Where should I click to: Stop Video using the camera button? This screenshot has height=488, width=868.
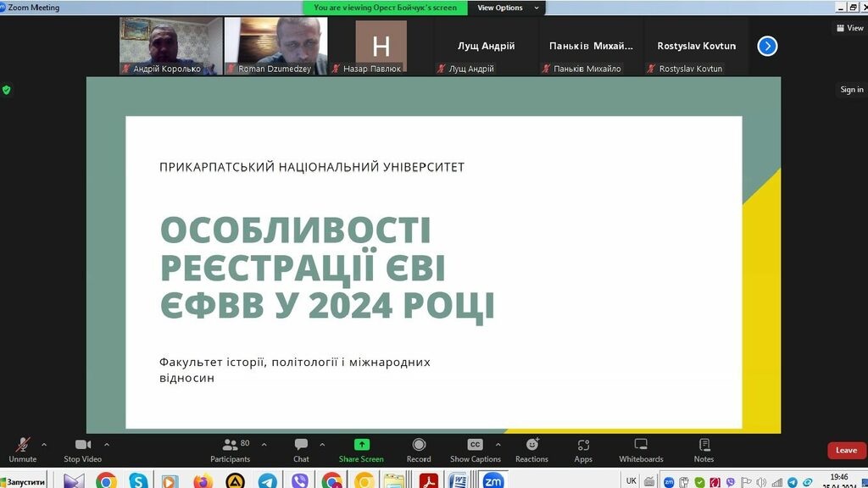pos(82,447)
